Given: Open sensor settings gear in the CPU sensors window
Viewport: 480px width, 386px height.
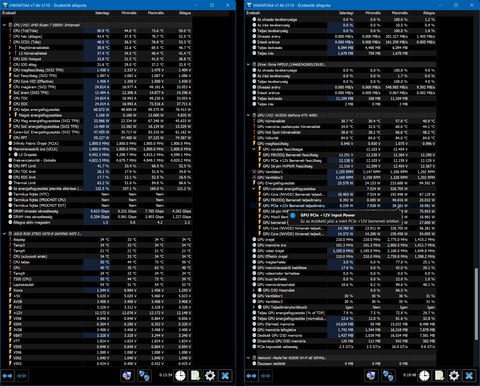Looking at the screenshot, I should [210, 376].
